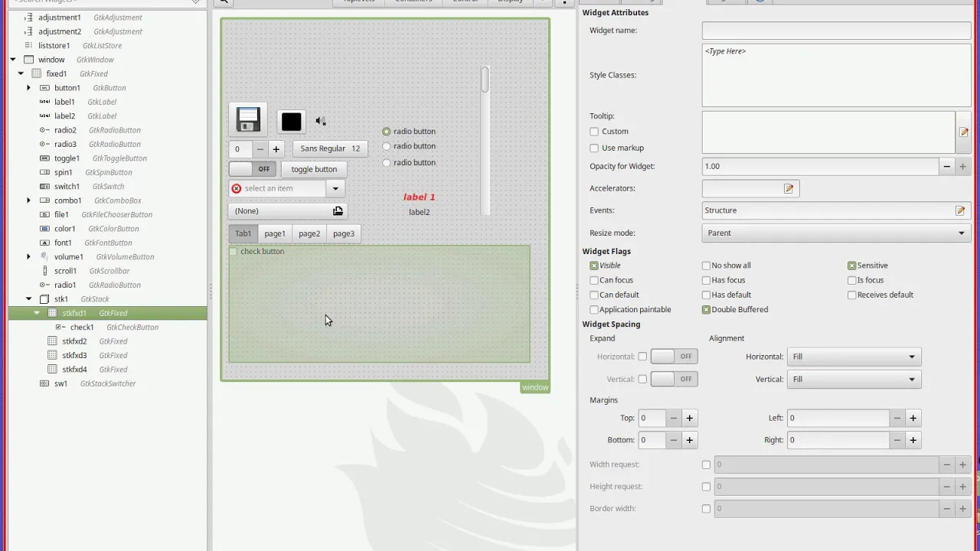Check the Use markup option
The image size is (980, 551).
(594, 148)
